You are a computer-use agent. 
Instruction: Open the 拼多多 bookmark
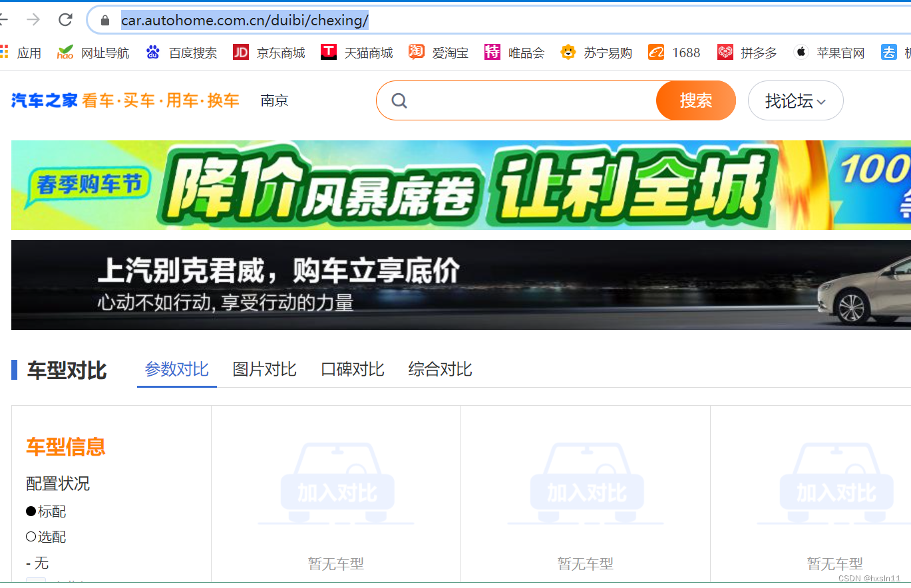[x=747, y=53]
